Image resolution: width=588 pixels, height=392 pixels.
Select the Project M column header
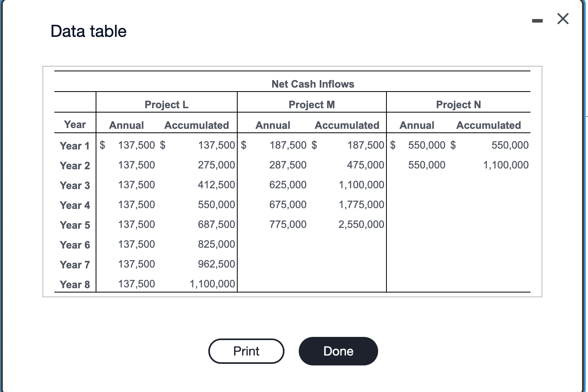(312, 104)
